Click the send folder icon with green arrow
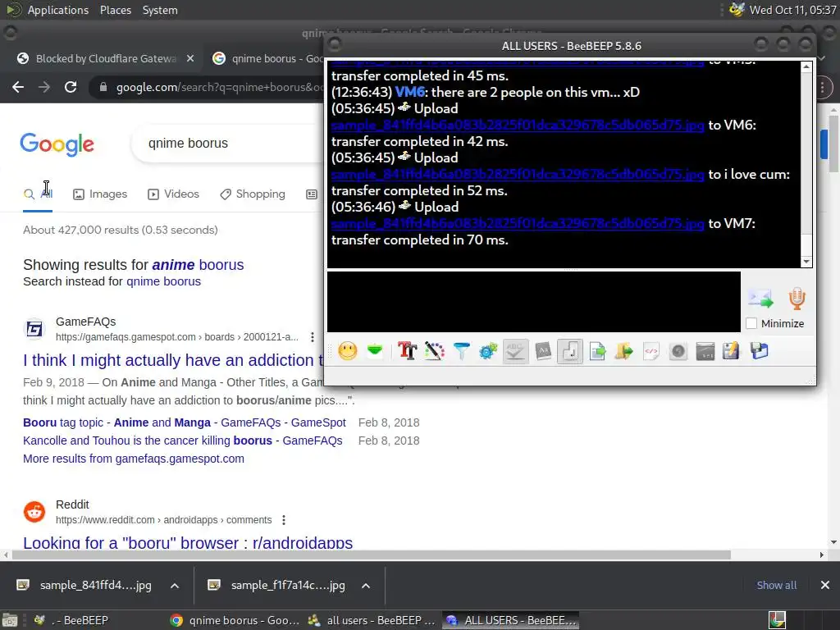Image resolution: width=840 pixels, height=630 pixels. pyautogui.click(x=624, y=351)
